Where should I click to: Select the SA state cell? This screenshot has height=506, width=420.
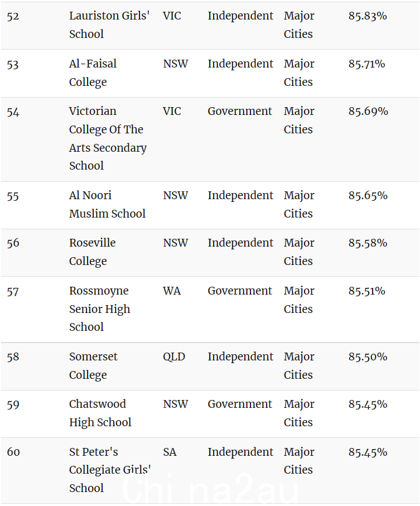170,452
